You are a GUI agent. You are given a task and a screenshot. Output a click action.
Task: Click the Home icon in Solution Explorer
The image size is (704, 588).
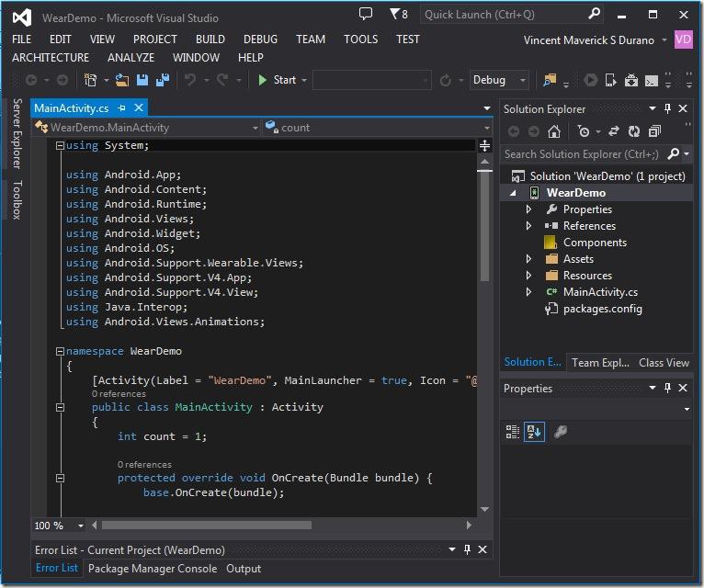click(553, 131)
